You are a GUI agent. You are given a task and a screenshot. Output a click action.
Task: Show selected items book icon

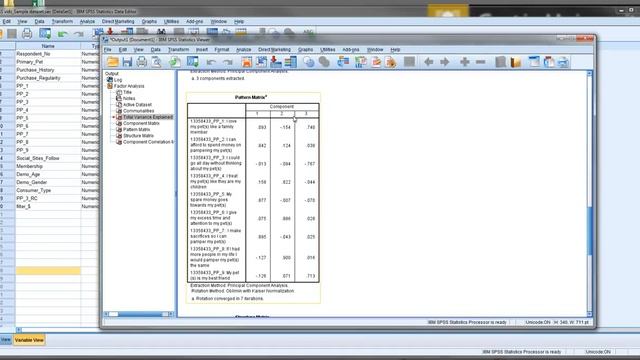click(x=500, y=62)
